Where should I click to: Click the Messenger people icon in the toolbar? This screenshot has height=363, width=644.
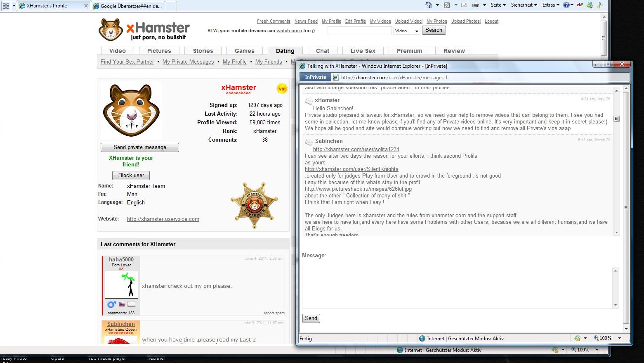[x=590, y=5]
